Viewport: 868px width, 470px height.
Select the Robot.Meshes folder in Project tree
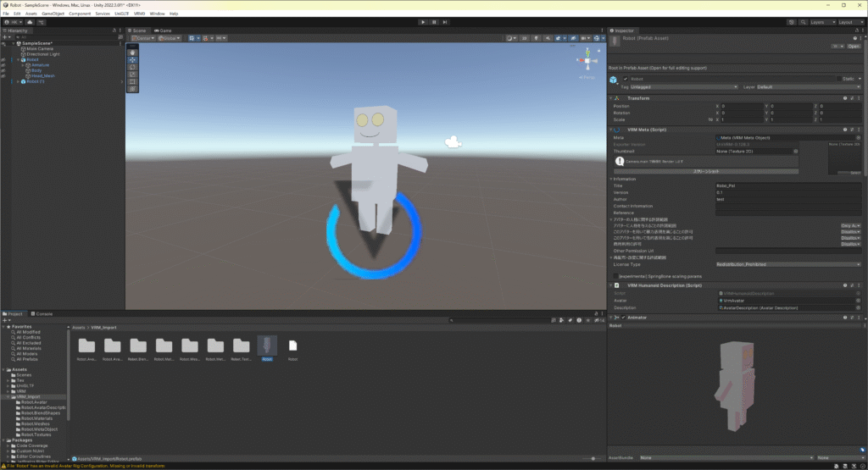click(36, 424)
